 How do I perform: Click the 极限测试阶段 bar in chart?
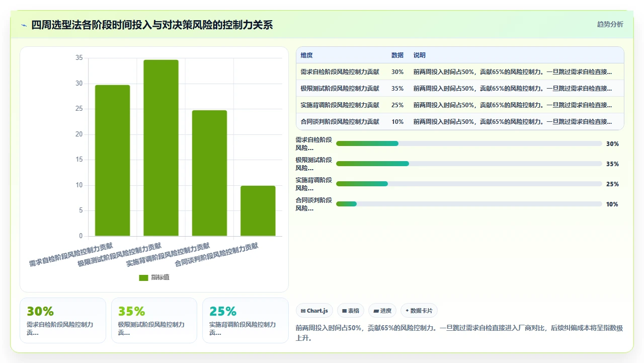coord(161,148)
